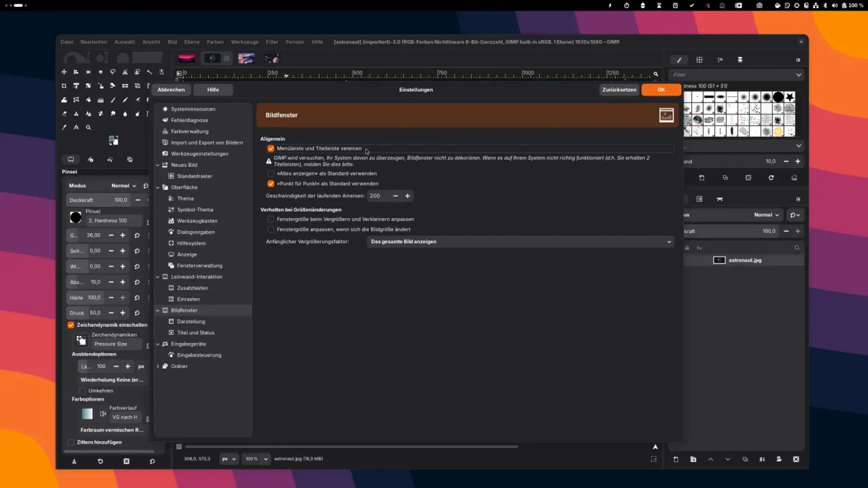
Task: Activate the Zoom tool
Action: click(x=88, y=127)
